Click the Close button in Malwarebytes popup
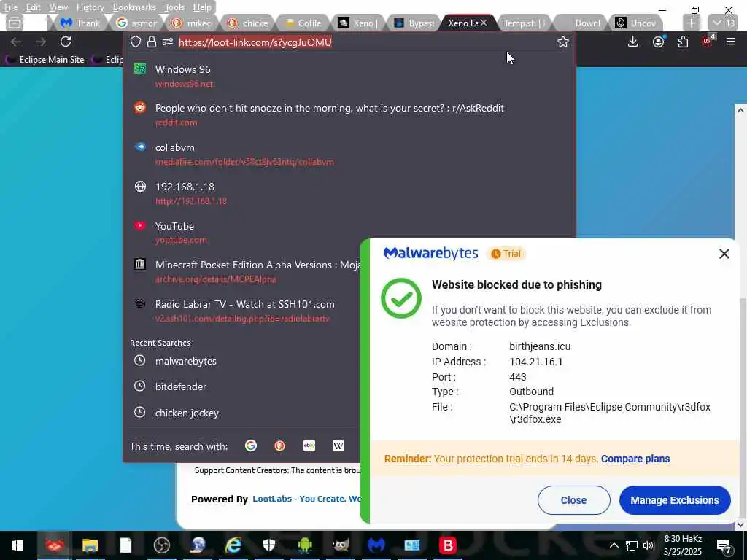 573,500
